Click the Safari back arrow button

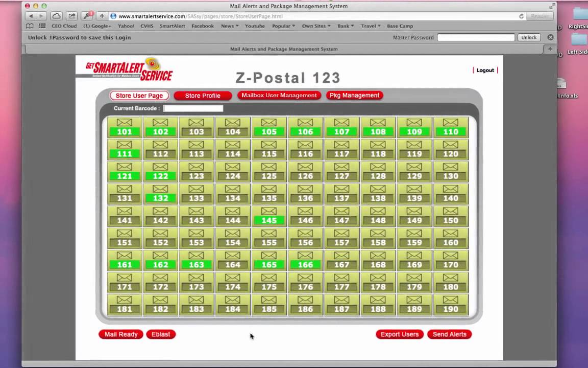click(31, 16)
